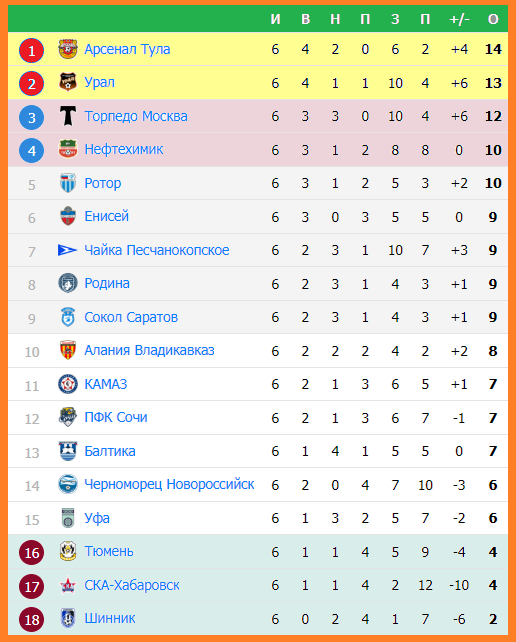The height and width of the screenshot is (642, 516).
Task: Follow the Черноморец Новороссийск link
Action: (x=169, y=485)
